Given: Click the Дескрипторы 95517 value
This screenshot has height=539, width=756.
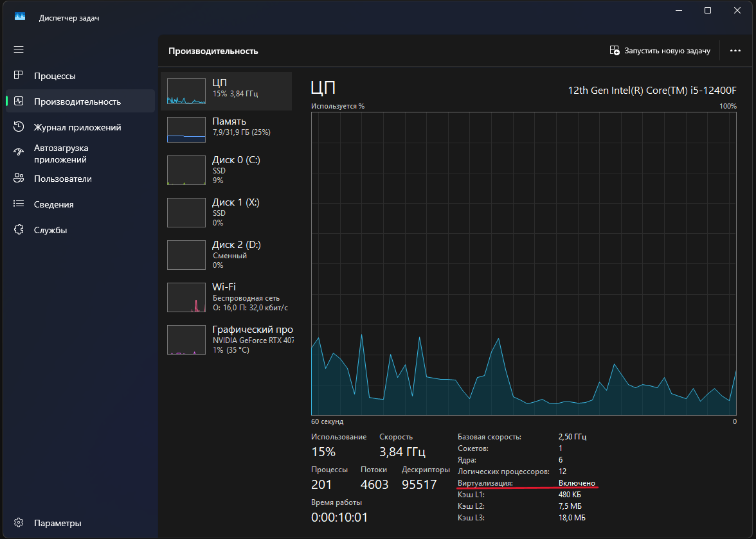Looking at the screenshot, I should point(419,484).
